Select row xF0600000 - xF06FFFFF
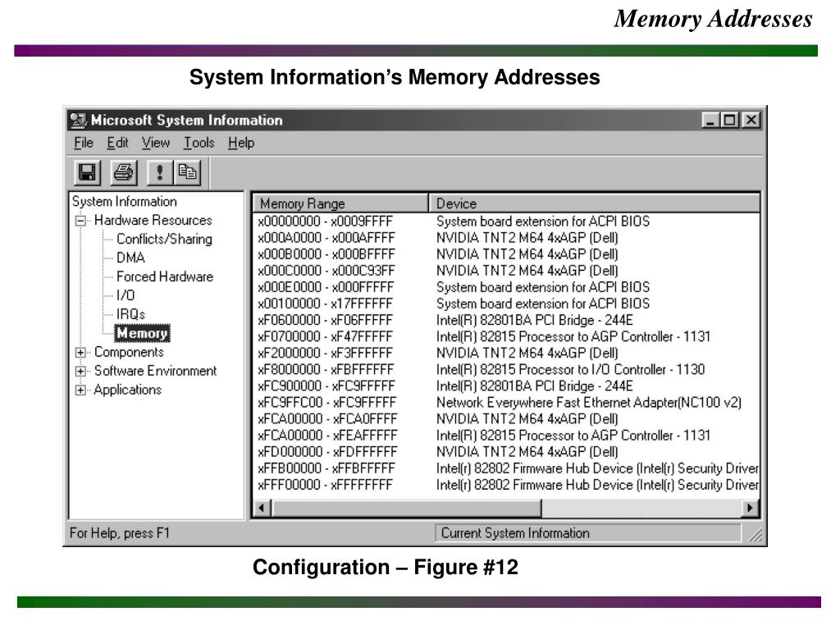Viewport: 840px width, 630px height. tap(506, 321)
